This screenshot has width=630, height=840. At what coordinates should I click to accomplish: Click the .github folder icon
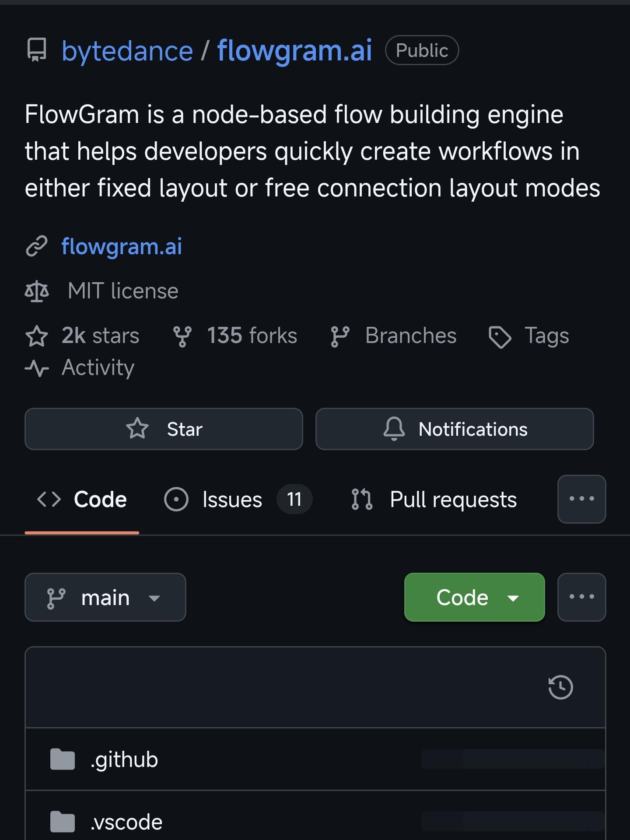pyautogui.click(x=63, y=759)
